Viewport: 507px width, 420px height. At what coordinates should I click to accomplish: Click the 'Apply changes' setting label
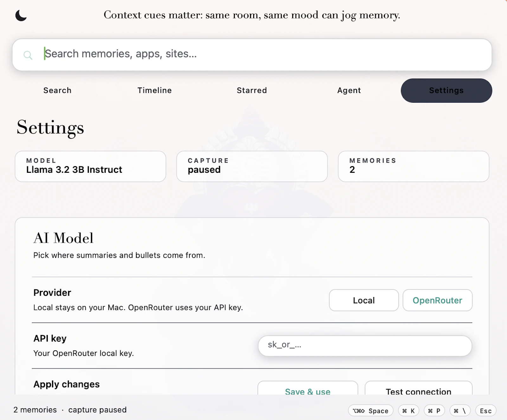[67, 384]
